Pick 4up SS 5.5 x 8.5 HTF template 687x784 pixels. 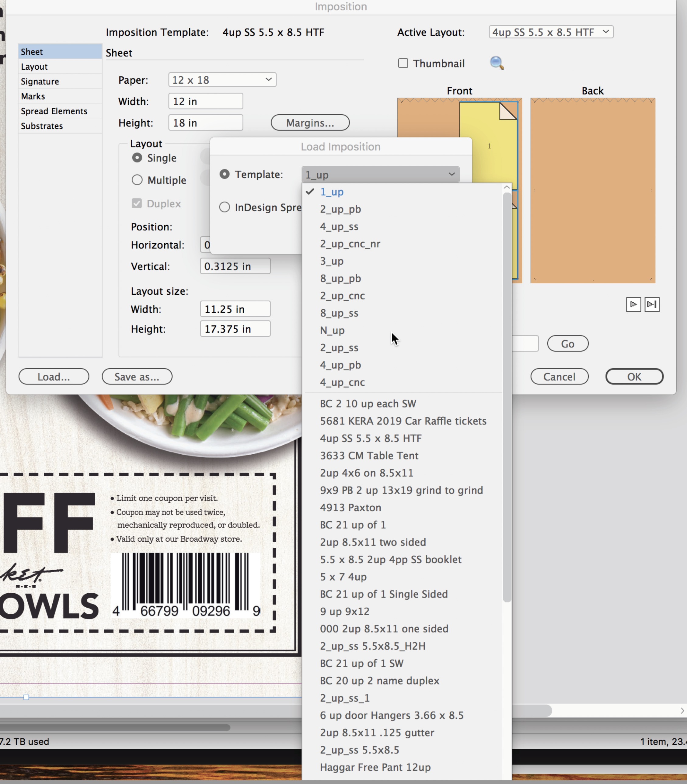(x=370, y=438)
